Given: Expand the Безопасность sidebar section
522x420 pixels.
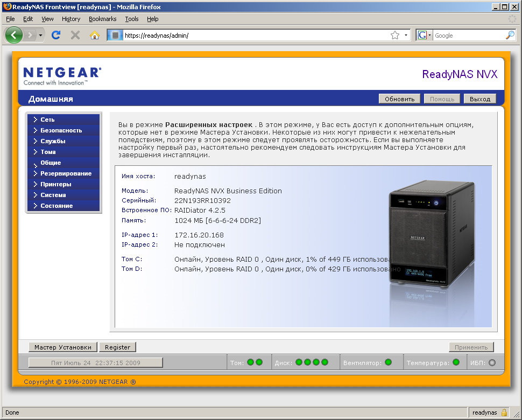Looking at the screenshot, I should [x=64, y=130].
